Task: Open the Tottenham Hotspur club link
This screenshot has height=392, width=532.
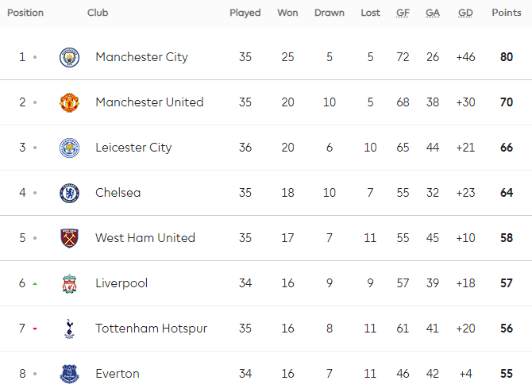Action: coord(151,329)
